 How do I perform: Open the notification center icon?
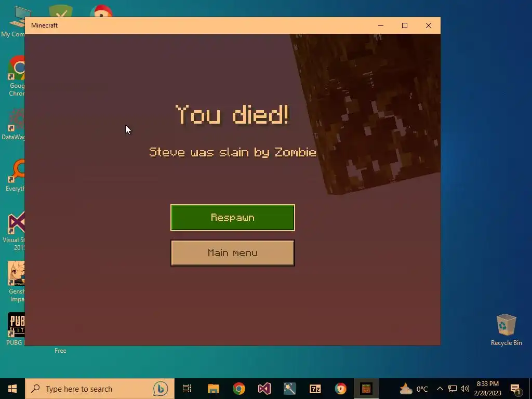click(x=516, y=389)
